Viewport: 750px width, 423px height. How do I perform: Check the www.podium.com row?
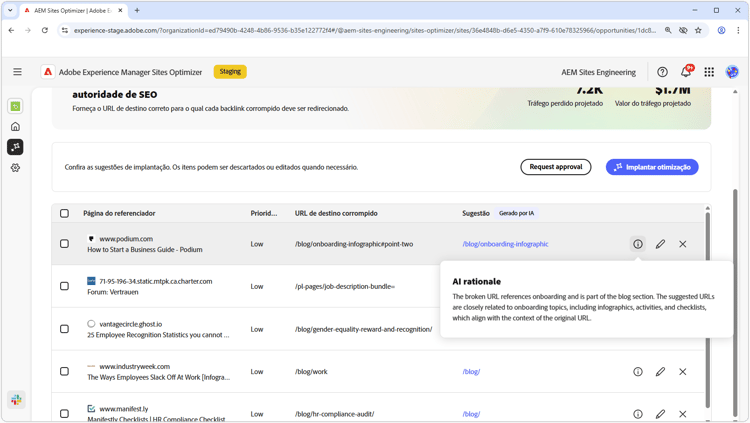click(64, 244)
